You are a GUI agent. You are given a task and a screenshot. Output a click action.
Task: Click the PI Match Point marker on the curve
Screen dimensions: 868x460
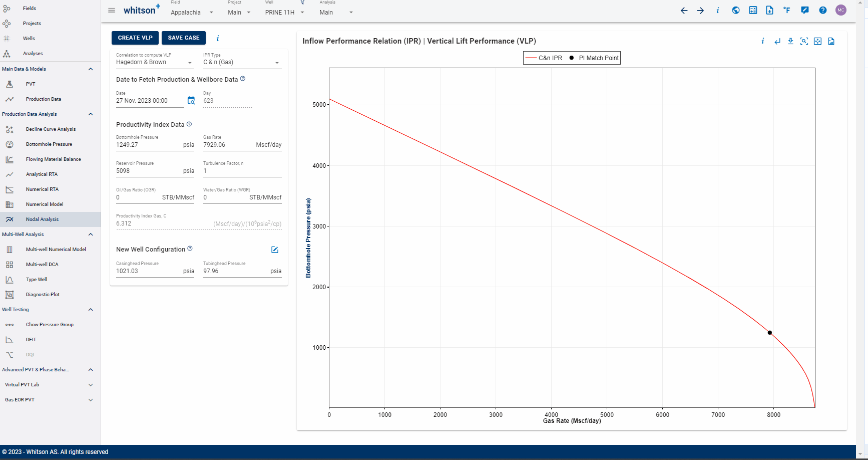tap(770, 333)
